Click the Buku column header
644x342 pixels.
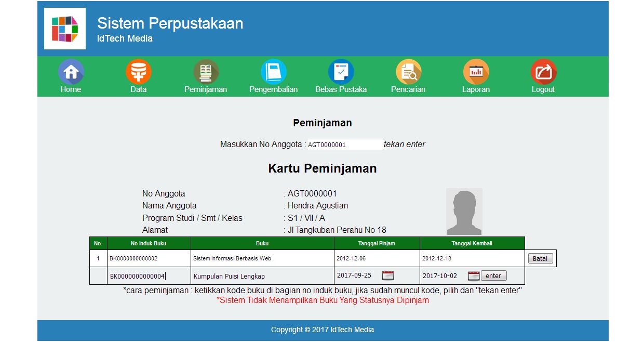(x=262, y=243)
